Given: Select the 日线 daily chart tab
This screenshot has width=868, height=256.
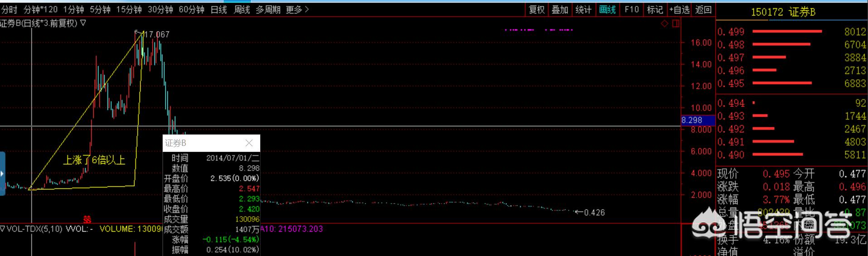Looking at the screenshot, I should pos(218,10).
